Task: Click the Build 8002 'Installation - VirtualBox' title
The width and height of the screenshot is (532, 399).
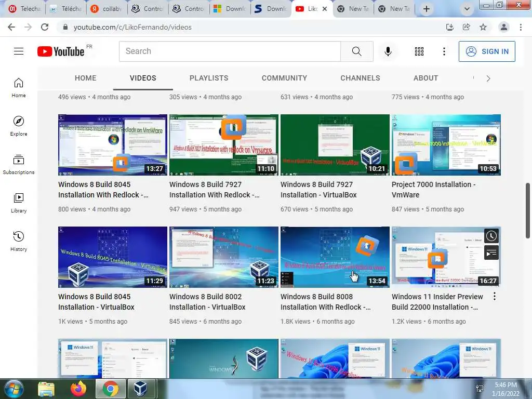Action: pyautogui.click(x=207, y=302)
